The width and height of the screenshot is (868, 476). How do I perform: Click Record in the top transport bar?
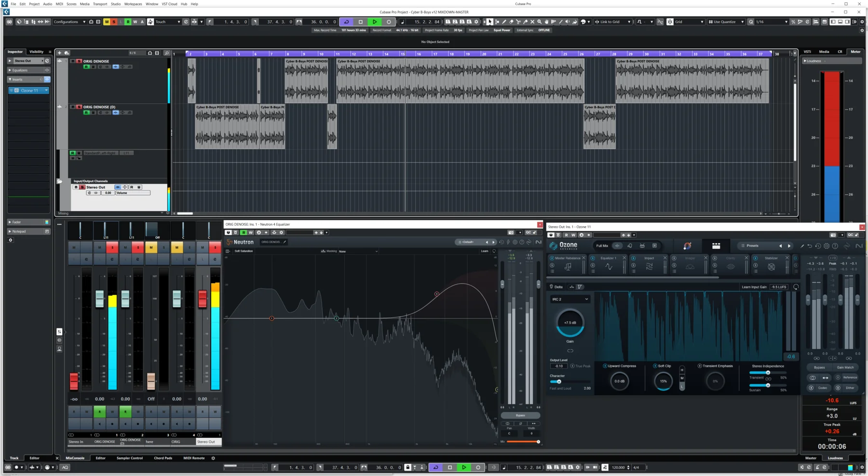click(389, 22)
